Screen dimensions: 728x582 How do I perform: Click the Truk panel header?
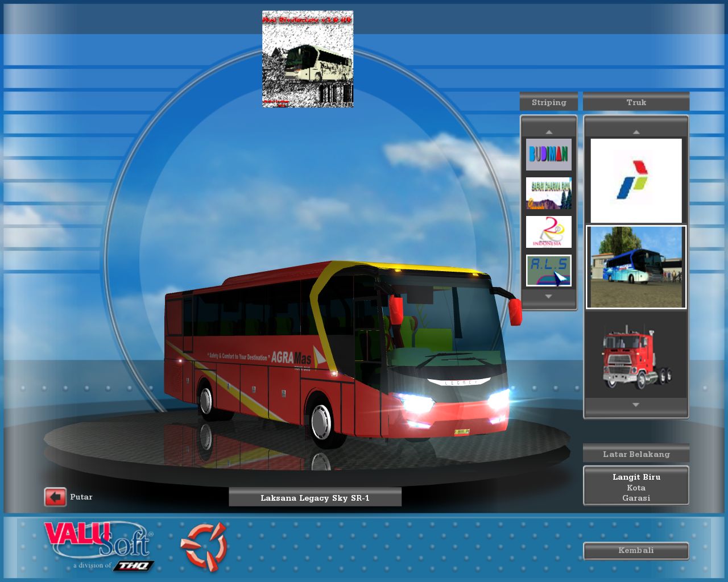pyautogui.click(x=636, y=102)
